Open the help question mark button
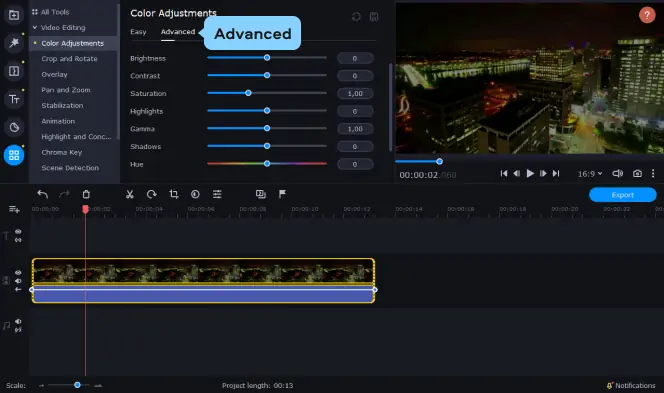The width and height of the screenshot is (664, 393). pos(647,15)
